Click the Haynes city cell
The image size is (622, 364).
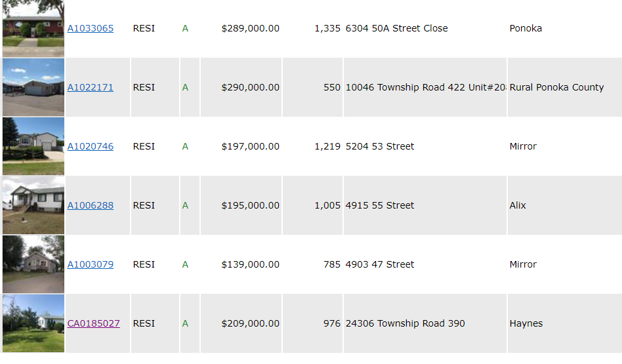point(564,323)
